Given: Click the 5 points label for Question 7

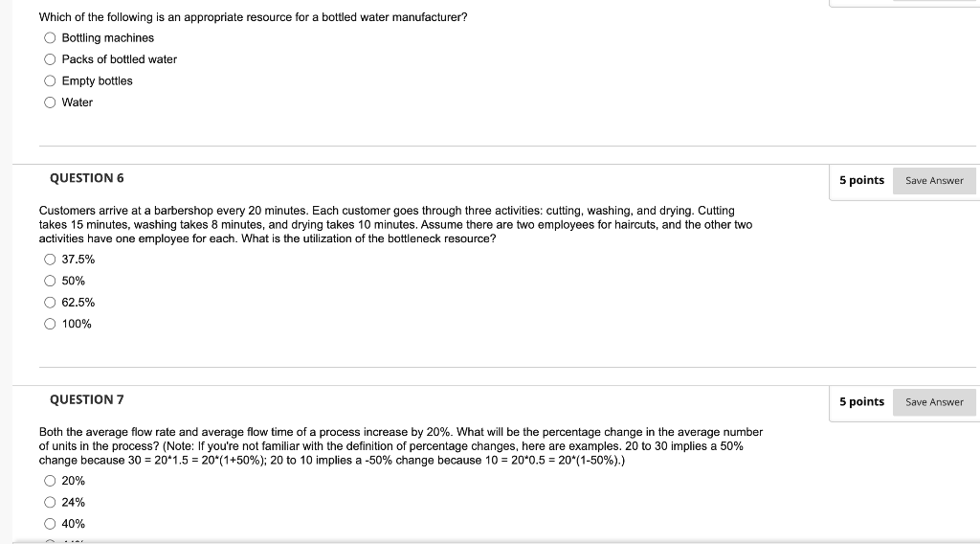Looking at the screenshot, I should [x=862, y=401].
